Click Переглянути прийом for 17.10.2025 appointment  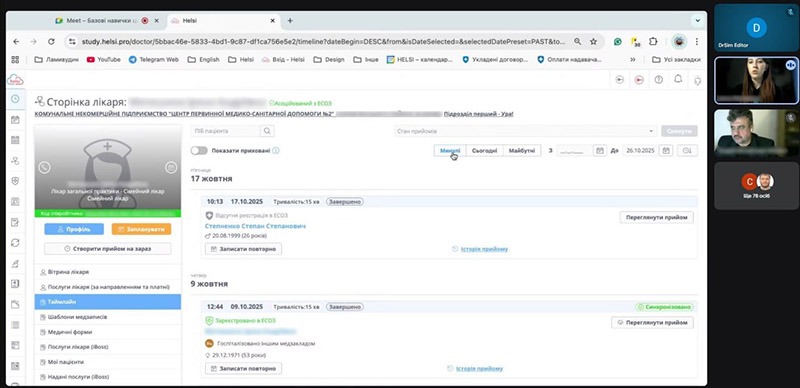[657, 217]
